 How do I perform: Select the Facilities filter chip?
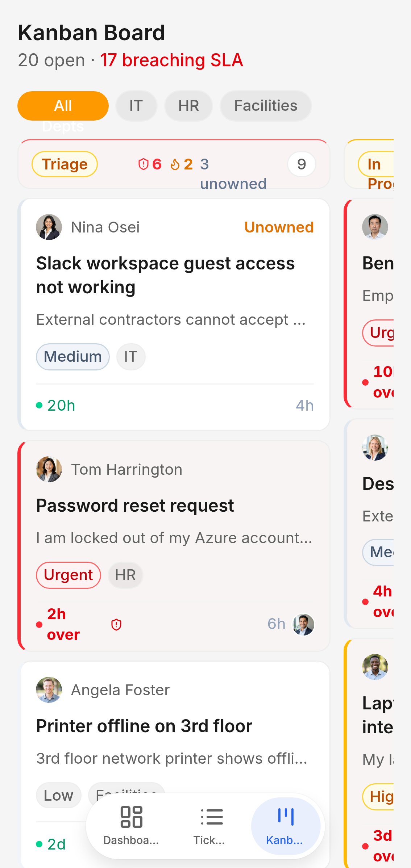point(266,106)
